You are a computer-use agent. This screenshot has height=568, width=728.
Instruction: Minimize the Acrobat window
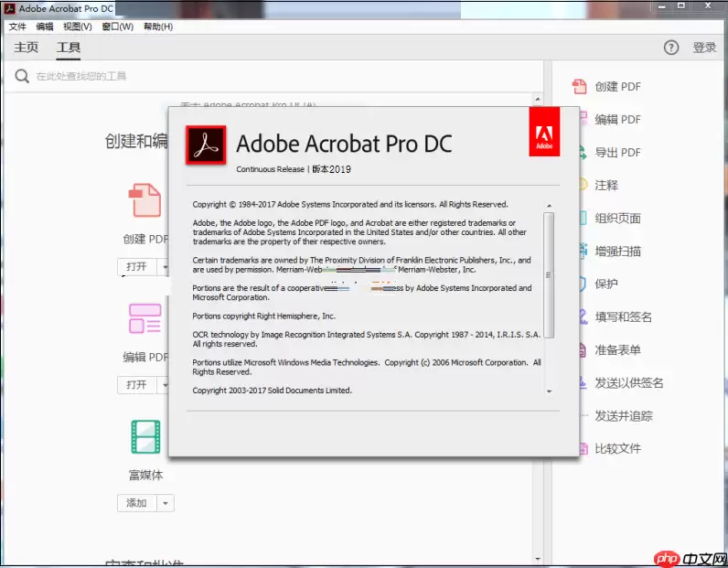662,6
